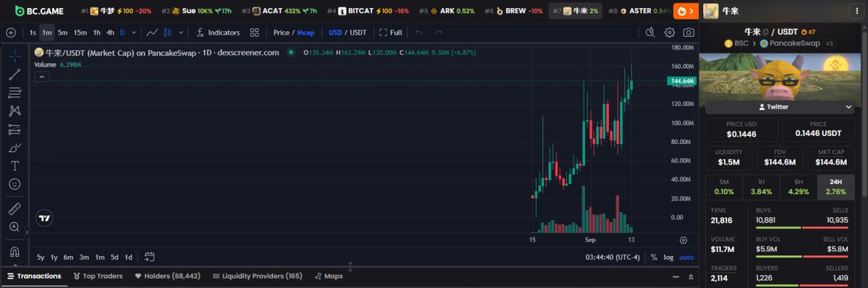This screenshot has height=288, width=868.
Task: Set chart range to 6m
Action: (x=68, y=257)
